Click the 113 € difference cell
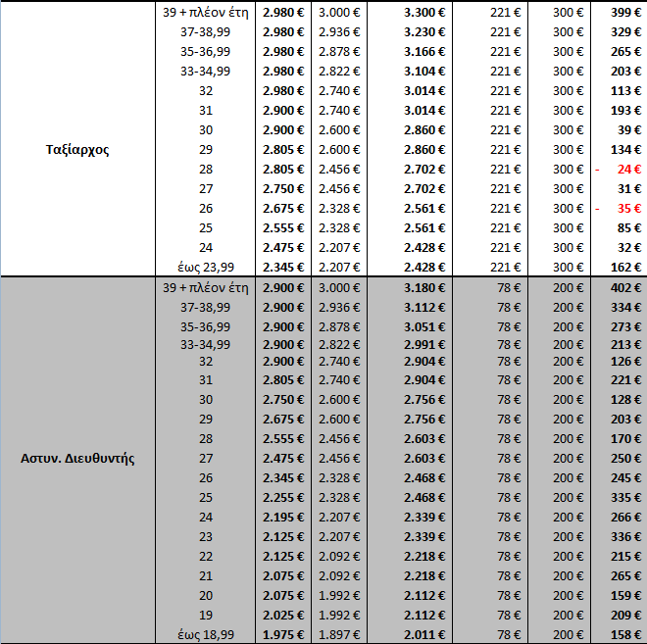 (621, 90)
